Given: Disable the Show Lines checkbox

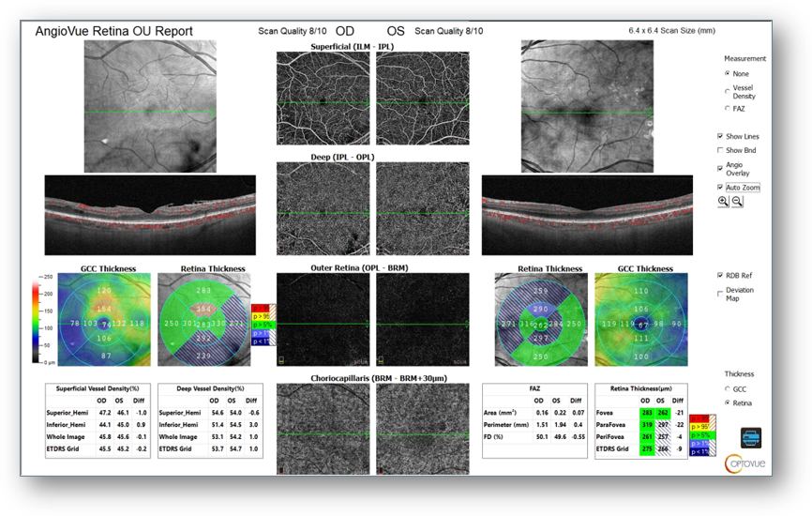Looking at the screenshot, I should [720, 136].
